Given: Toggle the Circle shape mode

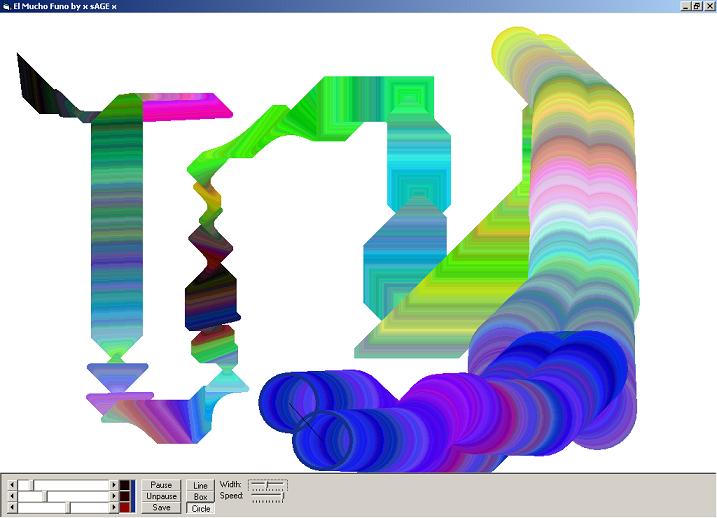Looking at the screenshot, I should pyautogui.click(x=201, y=508).
